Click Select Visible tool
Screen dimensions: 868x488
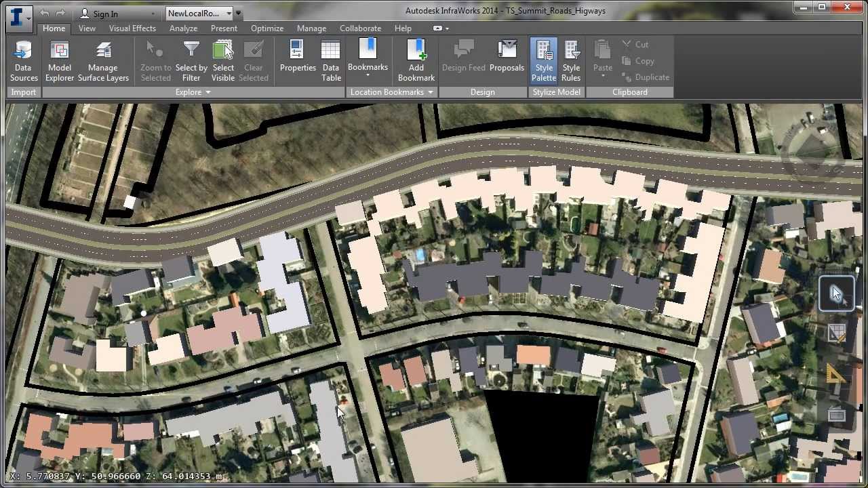[x=223, y=61]
